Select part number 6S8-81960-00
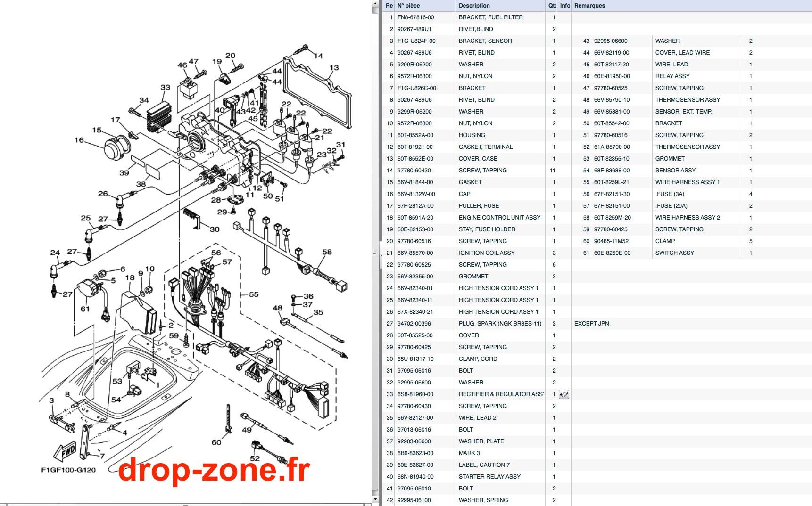Viewport: 812px width, 506px height. point(415,394)
